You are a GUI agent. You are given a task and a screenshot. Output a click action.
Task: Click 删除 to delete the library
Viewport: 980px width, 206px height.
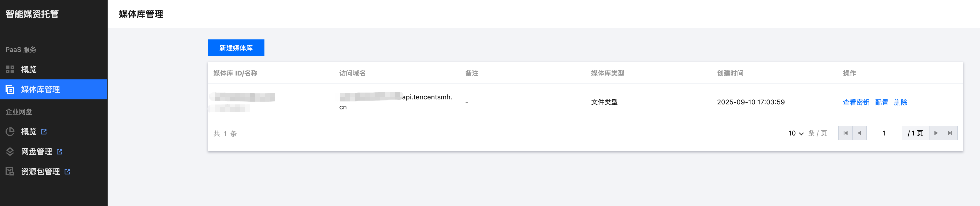[901, 102]
